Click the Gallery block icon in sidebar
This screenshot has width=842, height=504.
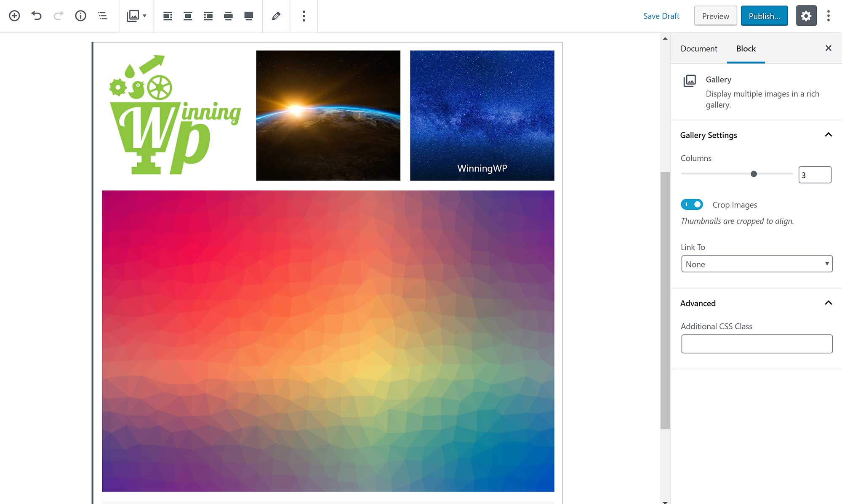690,80
